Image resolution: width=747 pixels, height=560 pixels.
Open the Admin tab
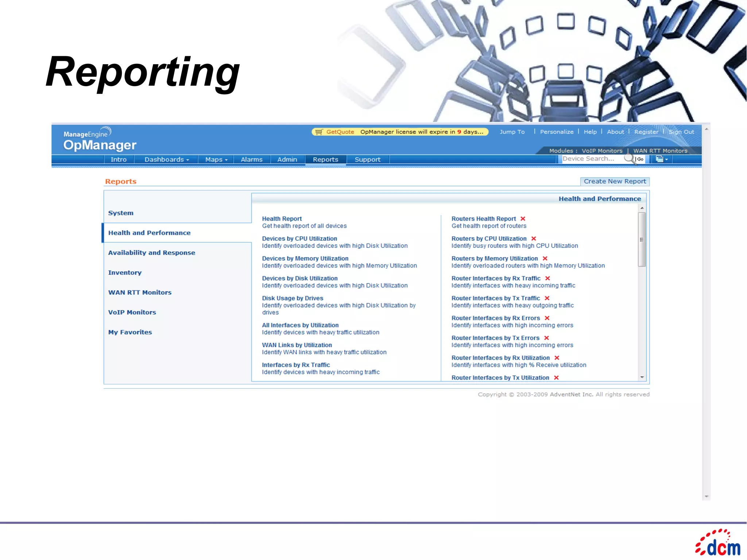[287, 159]
